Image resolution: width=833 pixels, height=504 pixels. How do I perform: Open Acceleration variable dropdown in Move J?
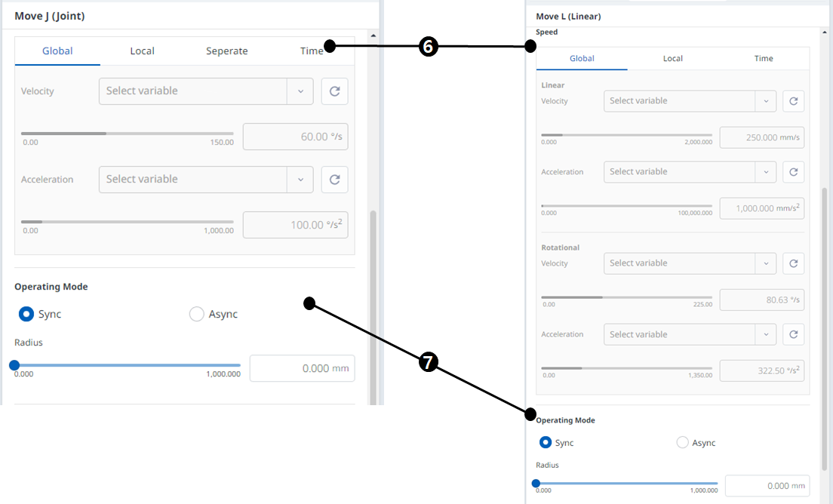click(x=300, y=180)
